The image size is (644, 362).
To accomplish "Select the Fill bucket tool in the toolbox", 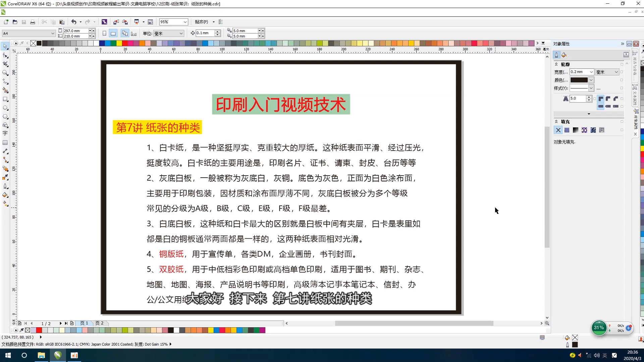I will click(5, 195).
